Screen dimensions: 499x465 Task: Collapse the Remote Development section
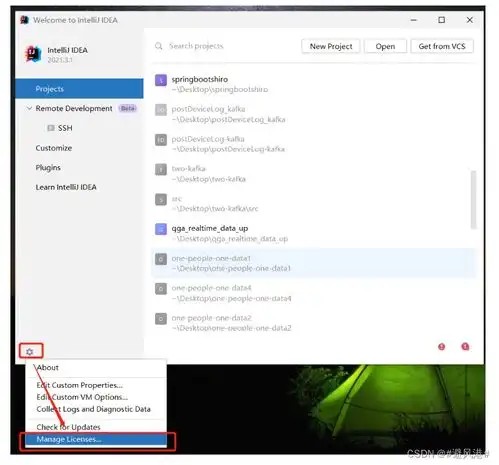pyautogui.click(x=29, y=108)
